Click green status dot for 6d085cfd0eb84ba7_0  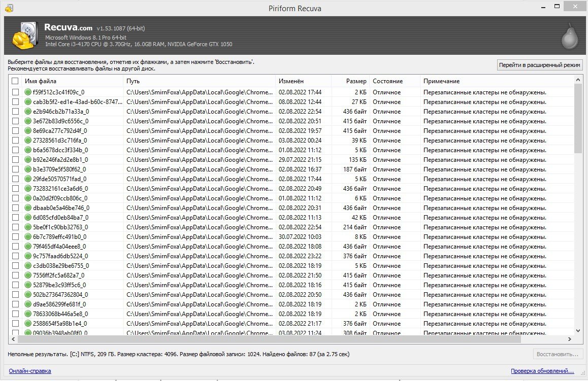coord(28,217)
